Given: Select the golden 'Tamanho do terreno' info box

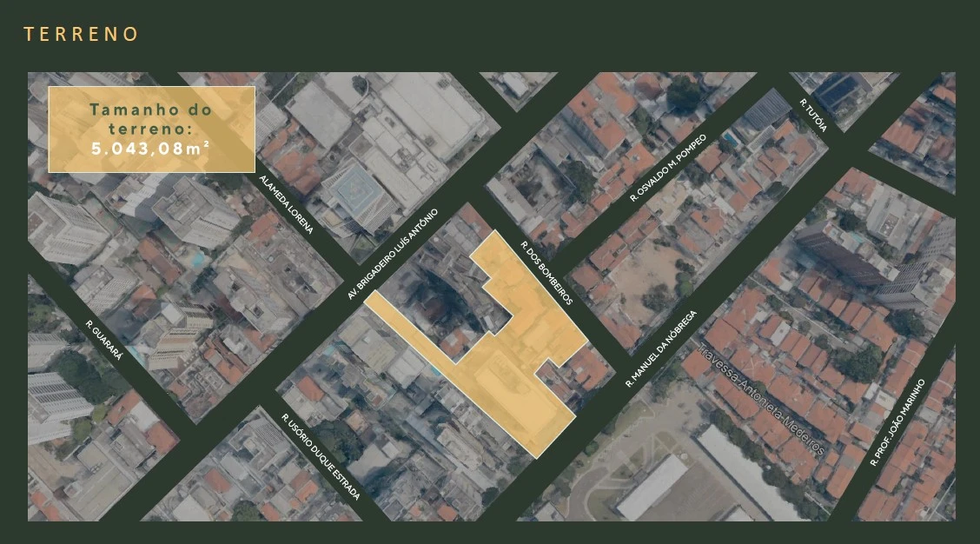Looking at the screenshot, I should pyautogui.click(x=151, y=129).
